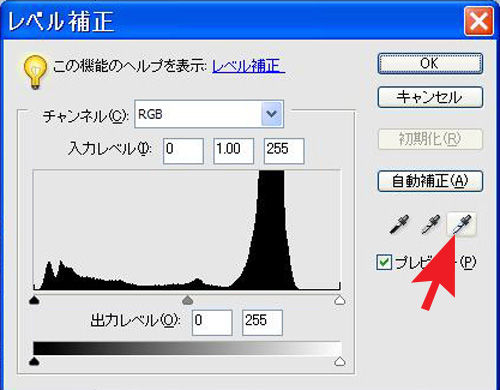Click the OK button
Viewport: 500px width, 390px height.
pyautogui.click(x=430, y=63)
